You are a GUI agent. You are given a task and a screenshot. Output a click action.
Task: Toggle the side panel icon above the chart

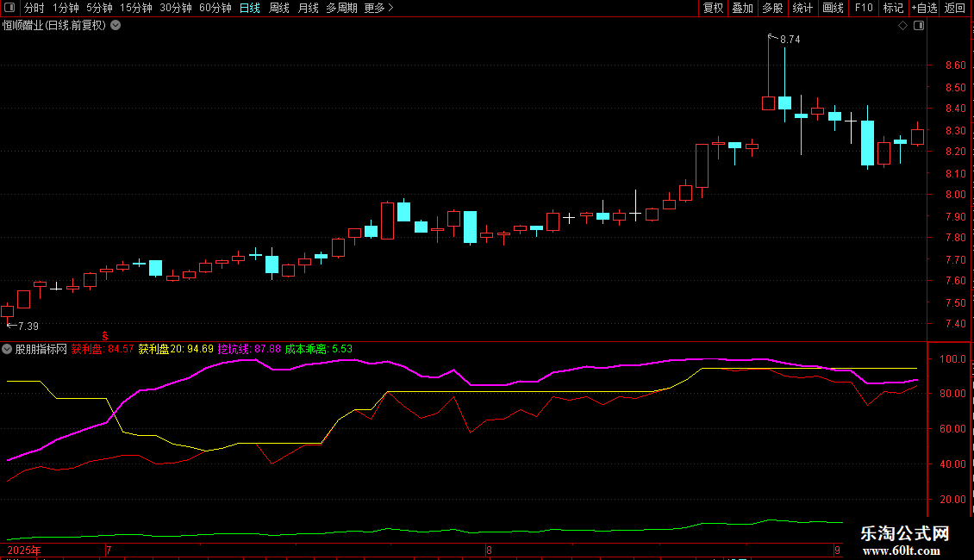tap(919, 26)
